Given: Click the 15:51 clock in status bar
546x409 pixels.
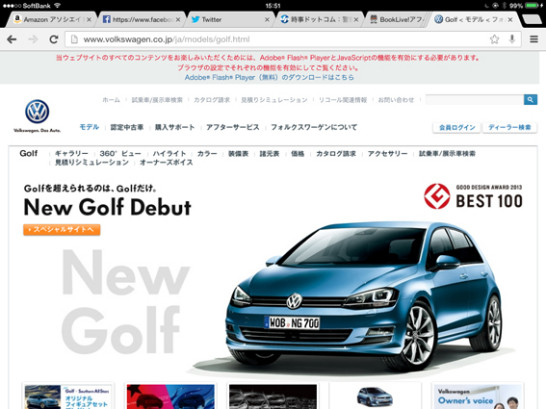Looking at the screenshot, I should coord(273,6).
